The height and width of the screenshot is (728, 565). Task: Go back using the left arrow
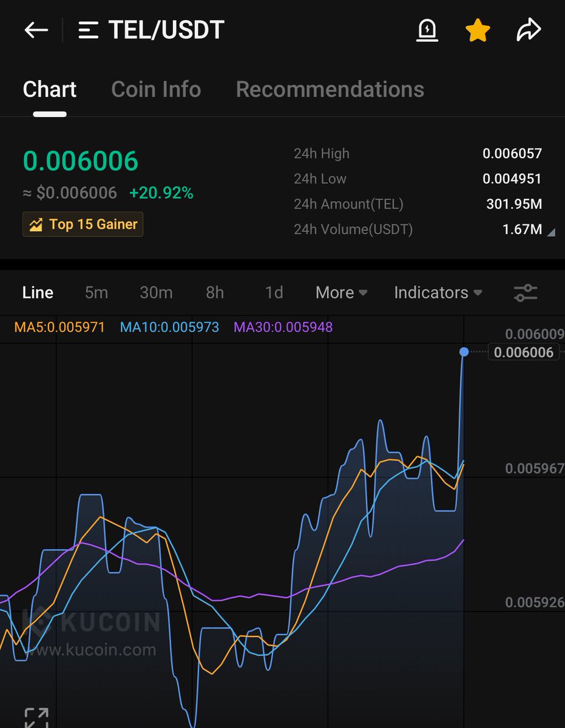pos(36,30)
